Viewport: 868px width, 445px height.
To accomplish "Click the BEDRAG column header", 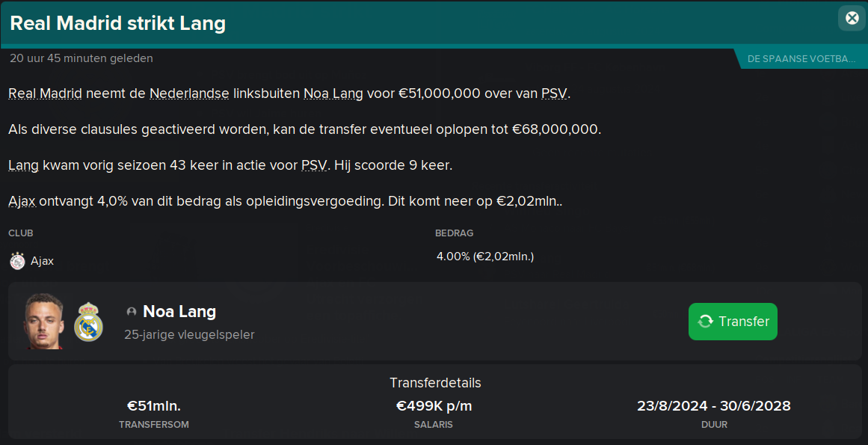I will [454, 233].
